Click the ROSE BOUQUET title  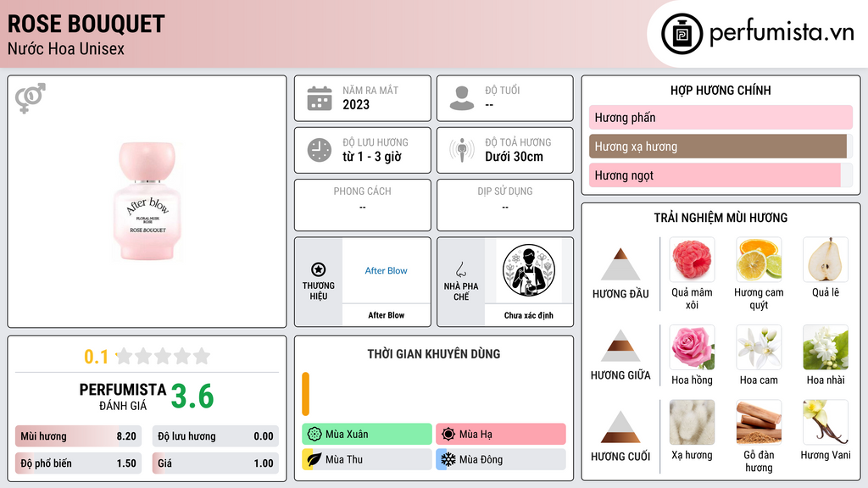[x=86, y=24]
